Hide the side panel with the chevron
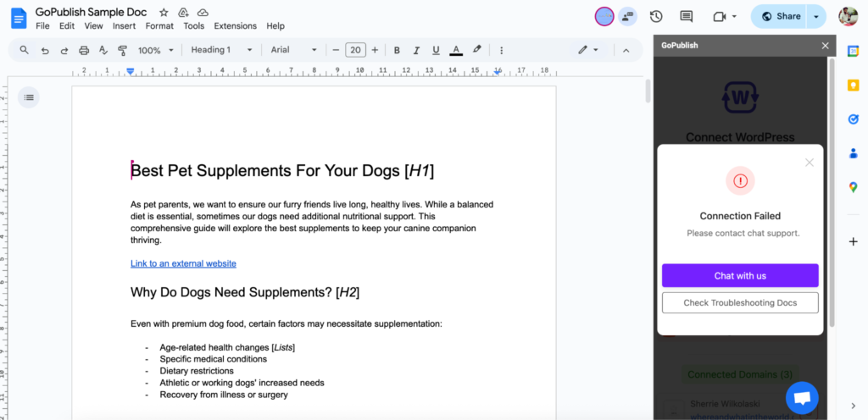Screen dimensions: 868x420 853,406
